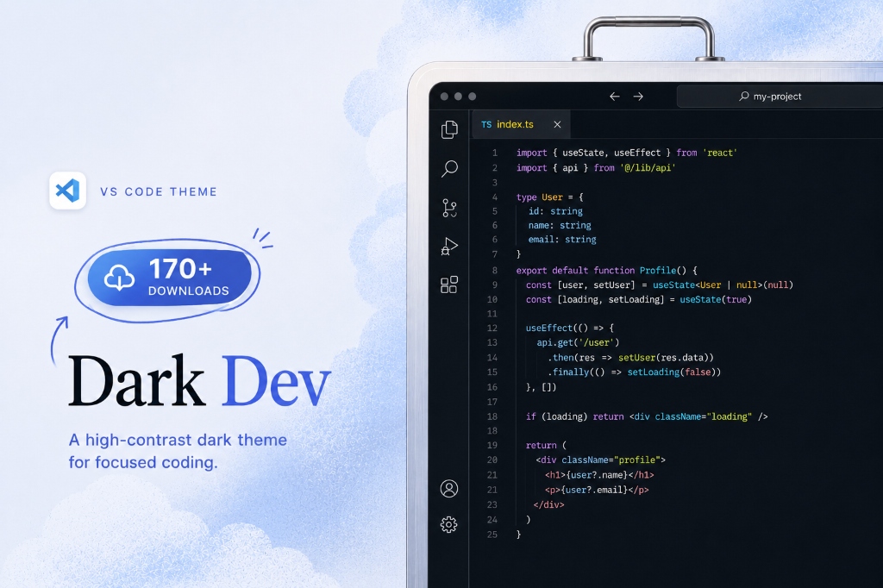Click "api.get('/user')" call
883x588 pixels.
578,342
